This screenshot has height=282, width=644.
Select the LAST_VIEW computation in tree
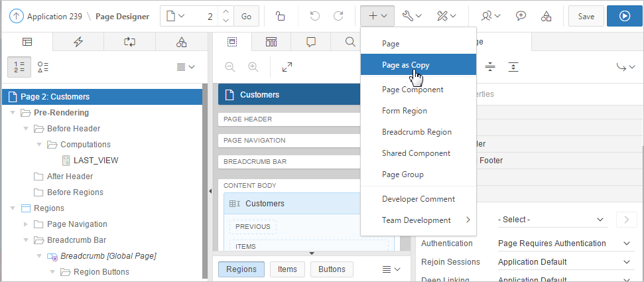click(x=96, y=160)
